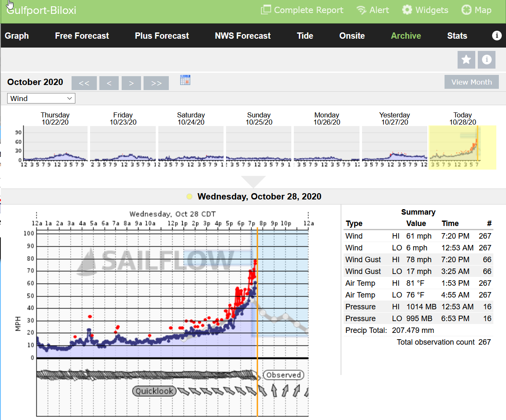
Task: Click Wind Gust LO value 17 mph
Action: (x=419, y=271)
